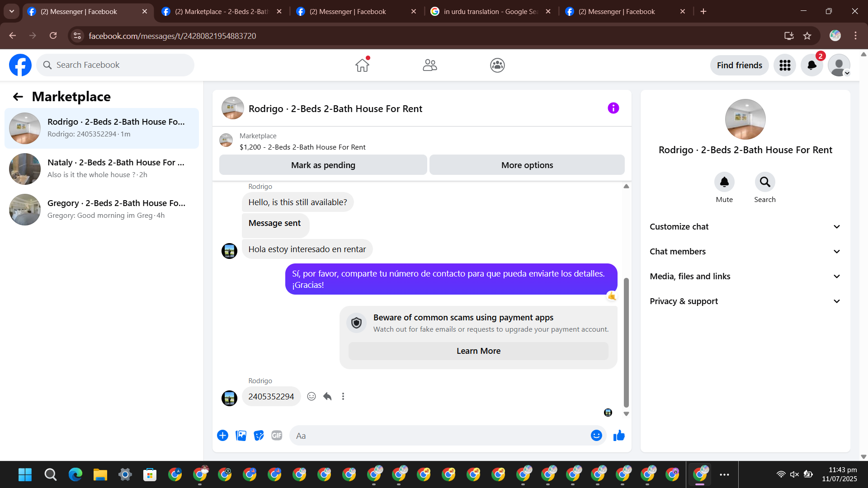
Task: Open File Explorer from the taskbar
Action: pos(100,474)
